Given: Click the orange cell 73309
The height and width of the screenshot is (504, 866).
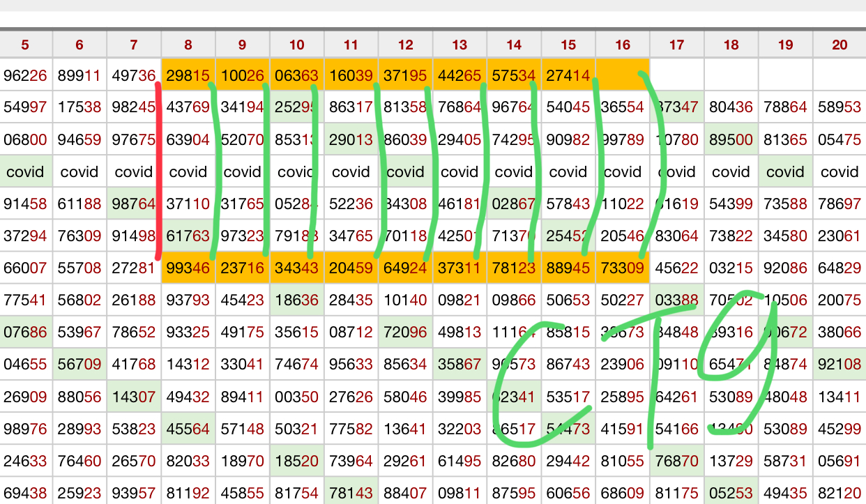Looking at the screenshot, I should [x=623, y=268].
